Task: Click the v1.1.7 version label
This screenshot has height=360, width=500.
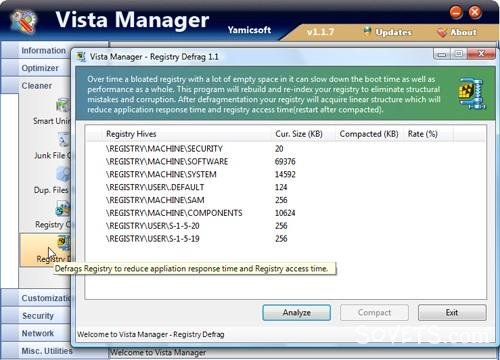Action: tap(320, 32)
